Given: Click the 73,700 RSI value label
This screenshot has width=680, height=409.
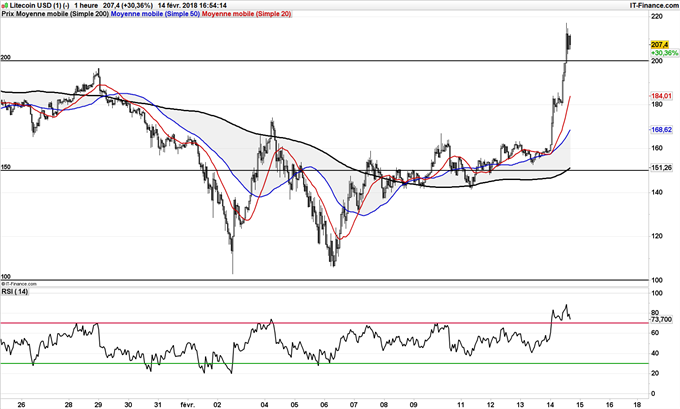Looking at the screenshot, I should pos(661,319).
